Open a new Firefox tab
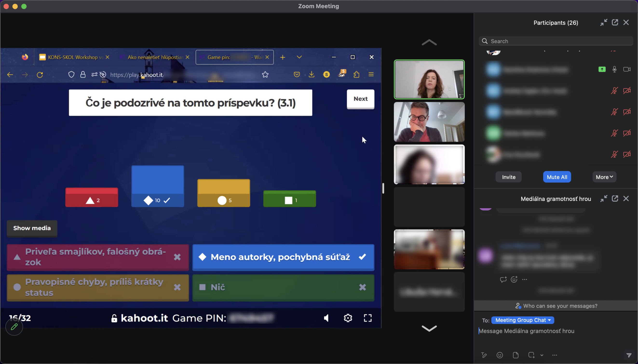The width and height of the screenshot is (638, 364). [x=283, y=57]
